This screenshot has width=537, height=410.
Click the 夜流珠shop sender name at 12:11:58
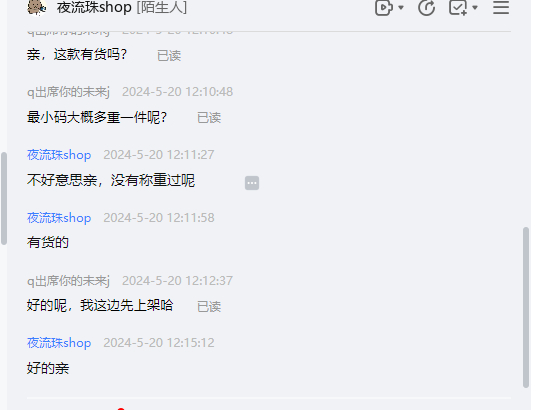(59, 218)
